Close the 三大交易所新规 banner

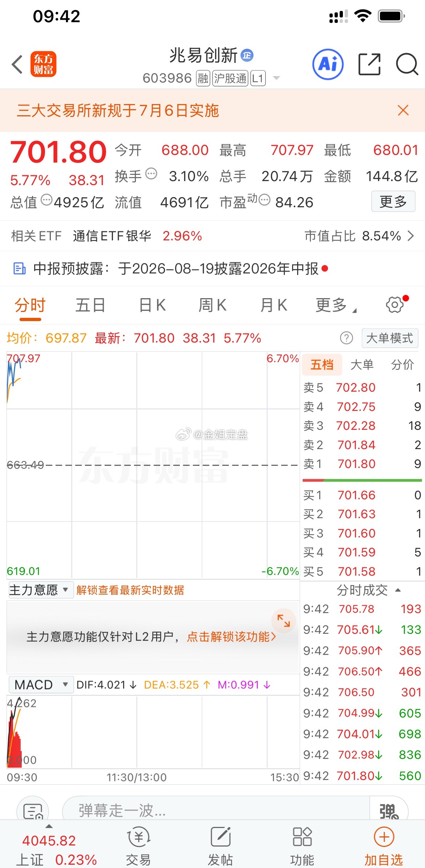coord(403,110)
